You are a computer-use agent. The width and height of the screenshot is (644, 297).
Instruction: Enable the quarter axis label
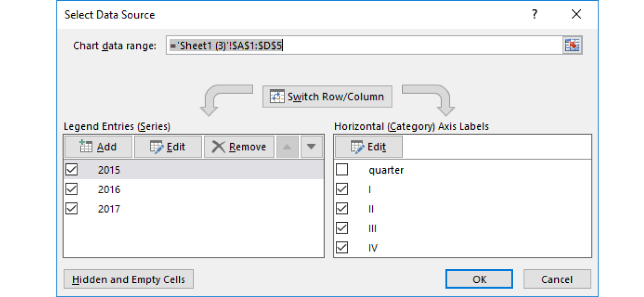[x=342, y=169]
